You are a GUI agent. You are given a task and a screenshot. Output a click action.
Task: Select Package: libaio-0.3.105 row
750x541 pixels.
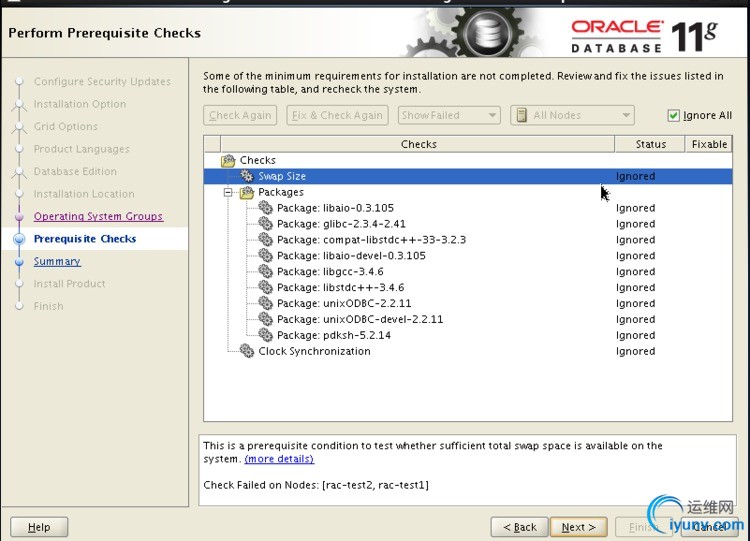coord(468,208)
